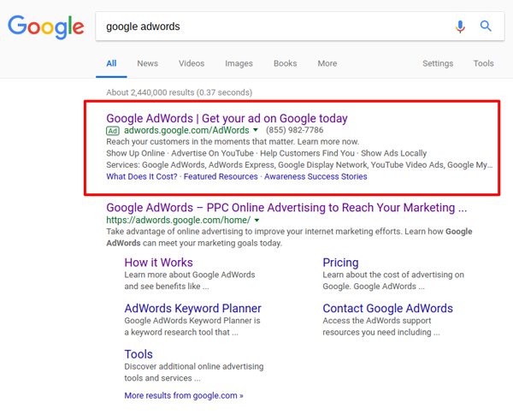This screenshot has height=420, width=513.
Task: Click text Help Customers Find You
Action: (307, 153)
